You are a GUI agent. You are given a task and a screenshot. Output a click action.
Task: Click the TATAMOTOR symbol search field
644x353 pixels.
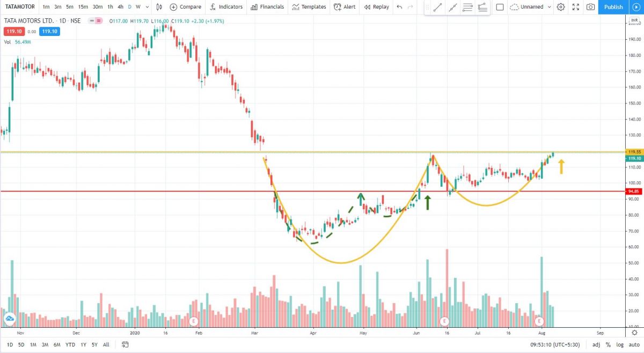tap(20, 7)
